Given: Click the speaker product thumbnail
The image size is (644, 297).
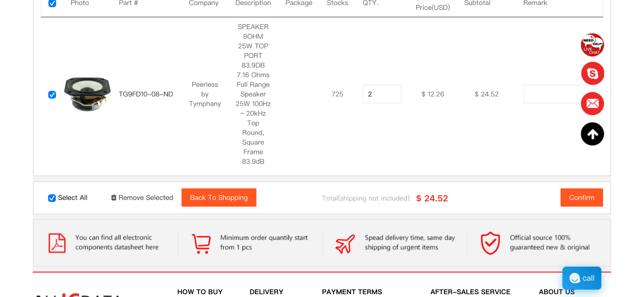Looking at the screenshot, I should pos(87,94).
